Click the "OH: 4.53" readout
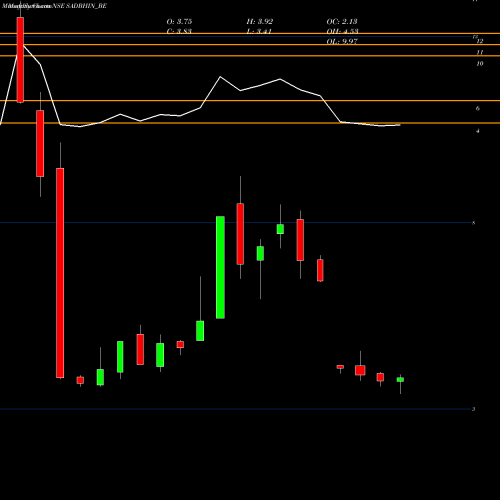The width and height of the screenshot is (500, 500). coord(342,31)
